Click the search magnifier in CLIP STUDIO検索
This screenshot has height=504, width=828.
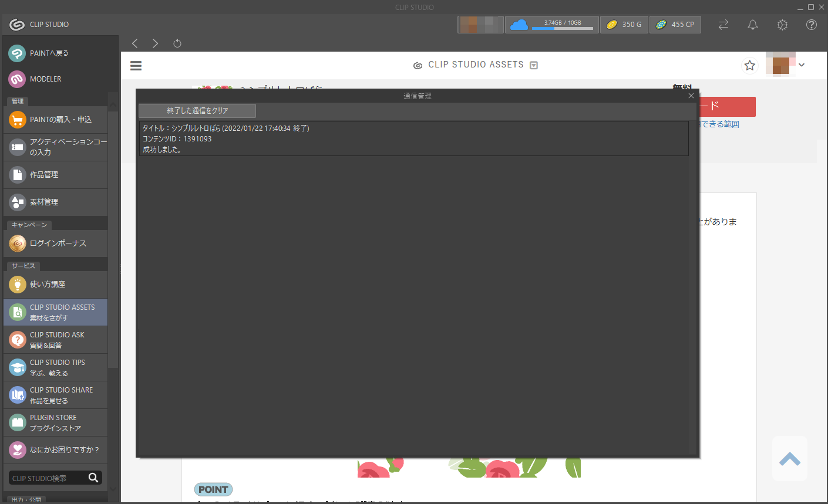click(93, 478)
